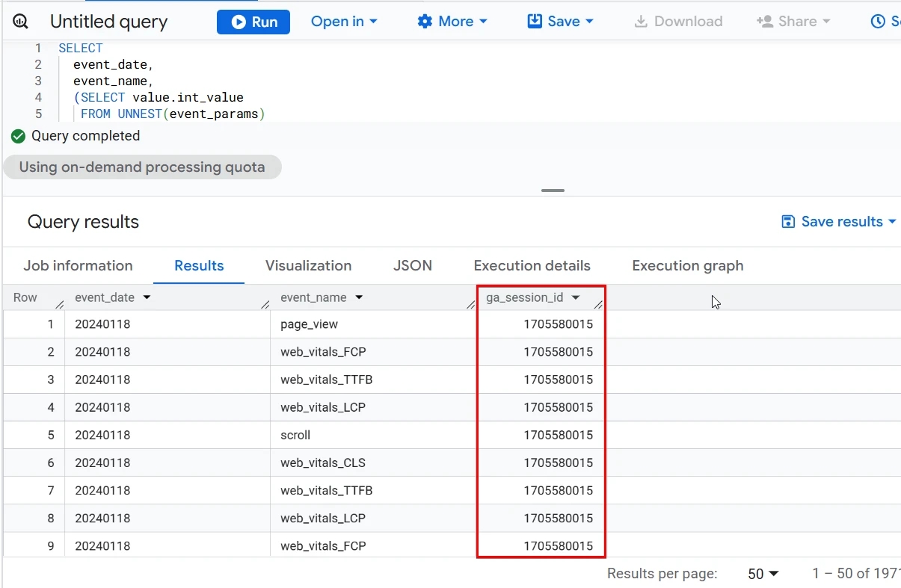Viewport: 901px width, 588px height.
Task: Open the ga_session_id column dropdown
Action: coord(576,297)
